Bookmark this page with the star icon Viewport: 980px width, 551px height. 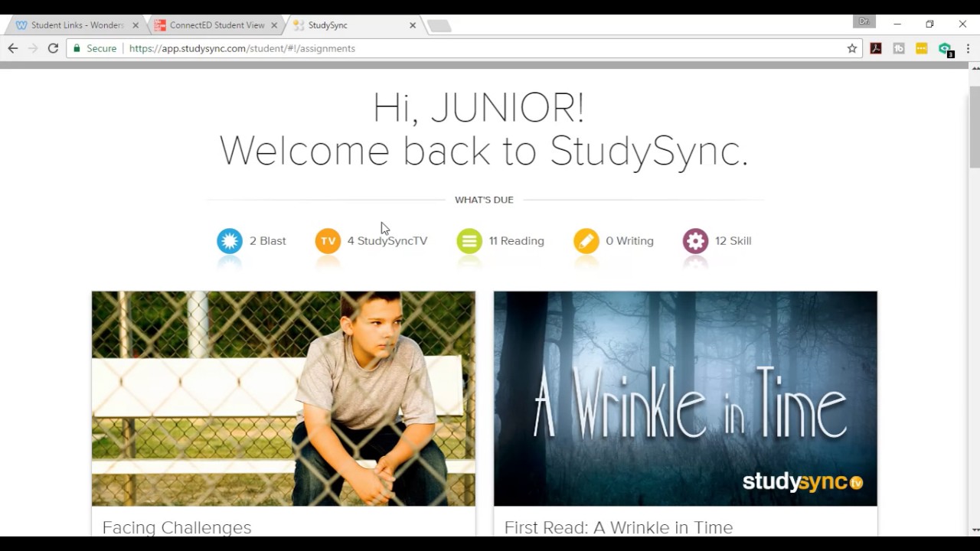(852, 48)
